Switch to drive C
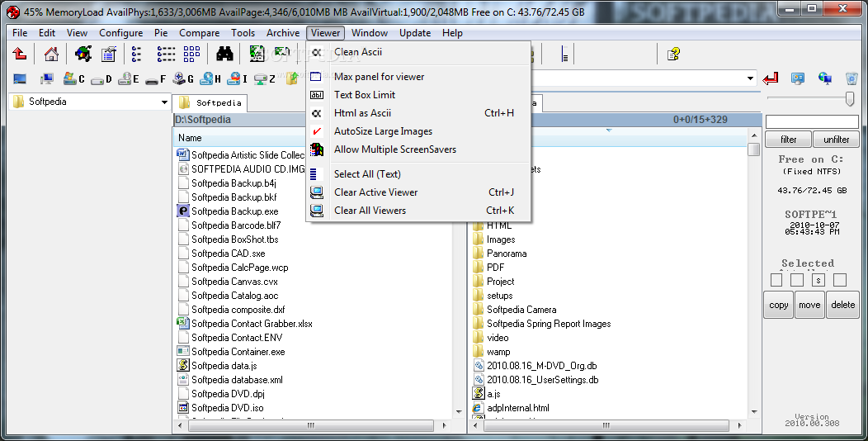The height and width of the screenshot is (441, 868). tap(73, 79)
